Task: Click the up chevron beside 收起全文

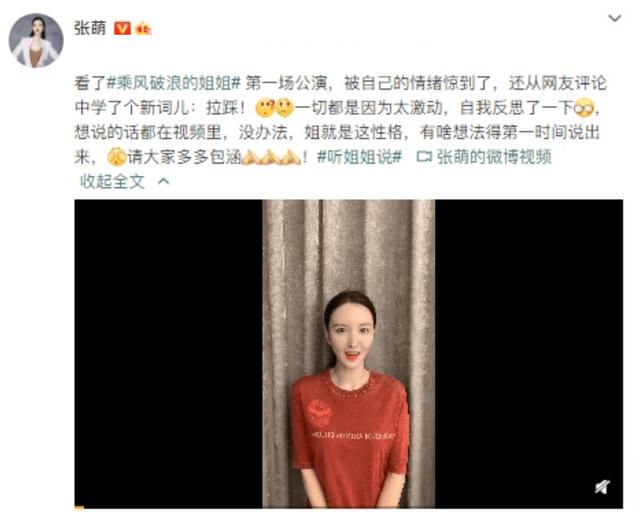Action: (x=164, y=181)
